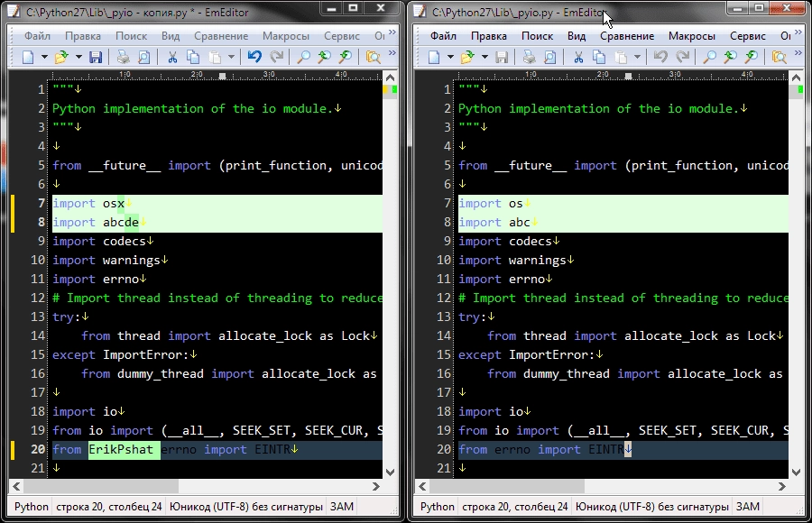Click Print icon in right window toolbar
The height and width of the screenshot is (523, 812).
coord(529,57)
